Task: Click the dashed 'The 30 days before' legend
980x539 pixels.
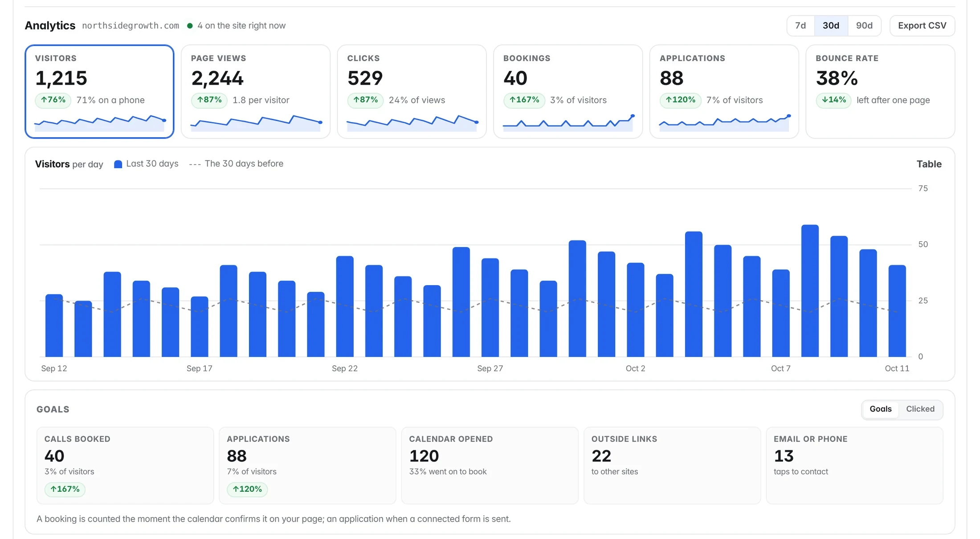Action: pyautogui.click(x=236, y=163)
